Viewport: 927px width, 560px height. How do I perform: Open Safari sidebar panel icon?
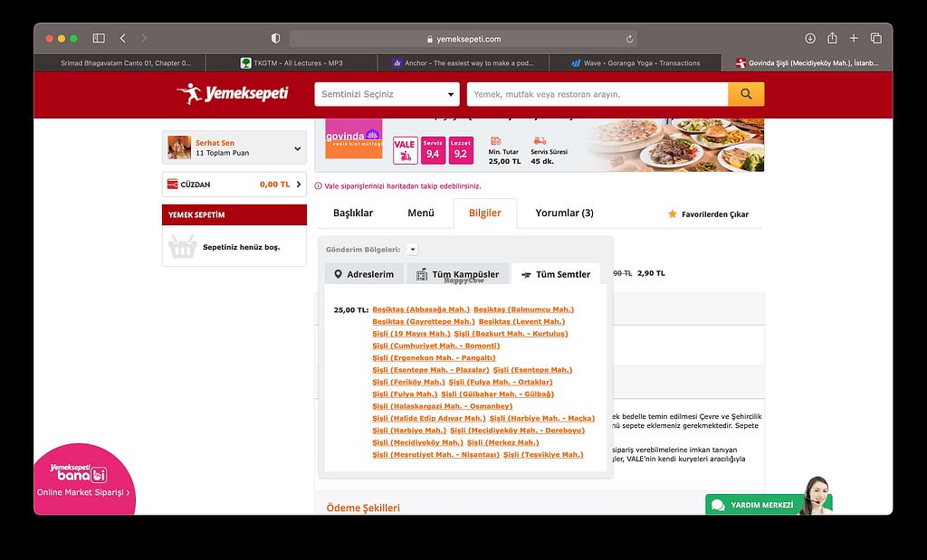pos(99,39)
